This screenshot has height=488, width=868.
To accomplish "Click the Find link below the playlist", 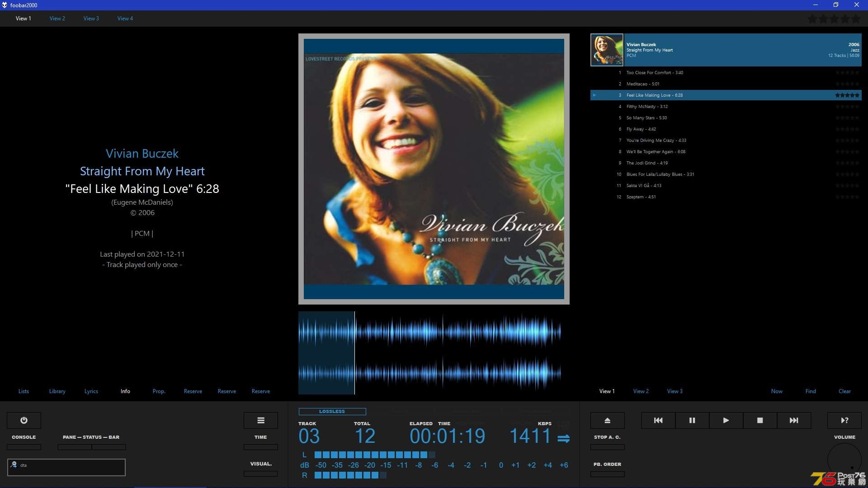I will 811,391.
